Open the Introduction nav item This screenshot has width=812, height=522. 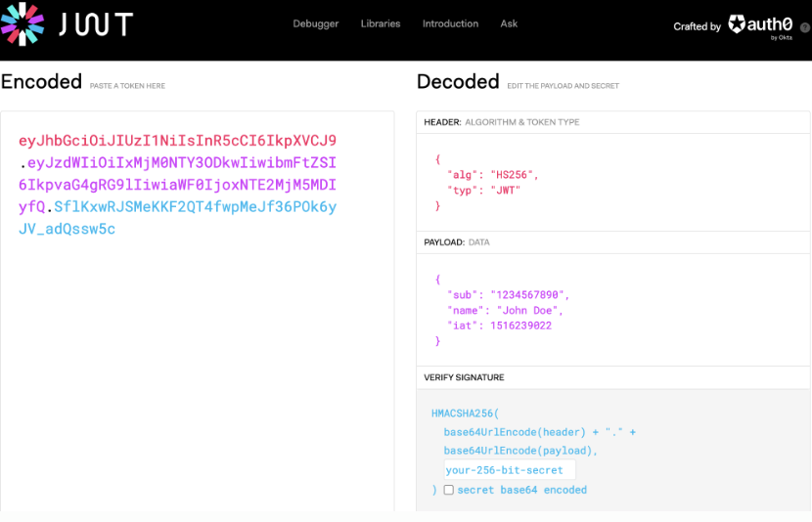coord(450,23)
